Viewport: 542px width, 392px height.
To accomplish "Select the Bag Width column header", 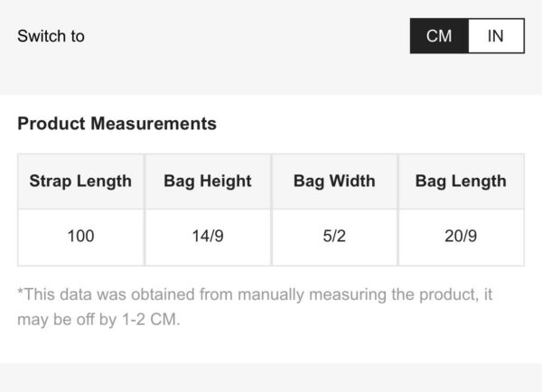I will click(x=334, y=181).
